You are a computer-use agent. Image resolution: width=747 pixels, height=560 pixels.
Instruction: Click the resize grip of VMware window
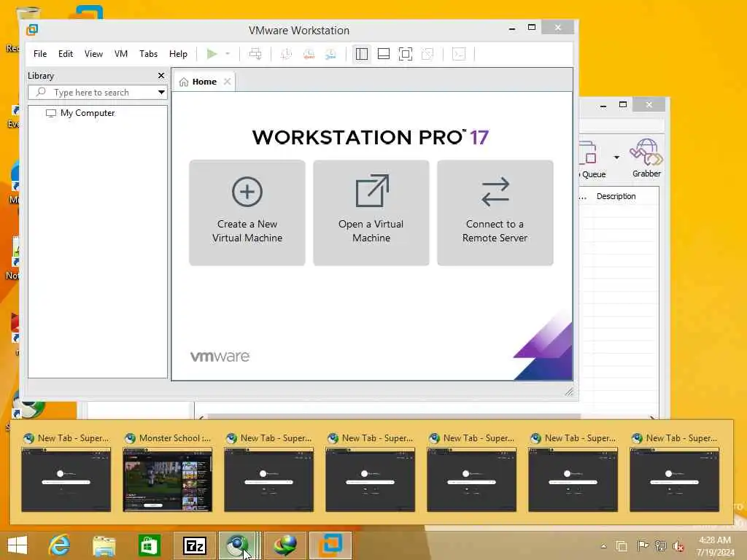[x=569, y=392]
